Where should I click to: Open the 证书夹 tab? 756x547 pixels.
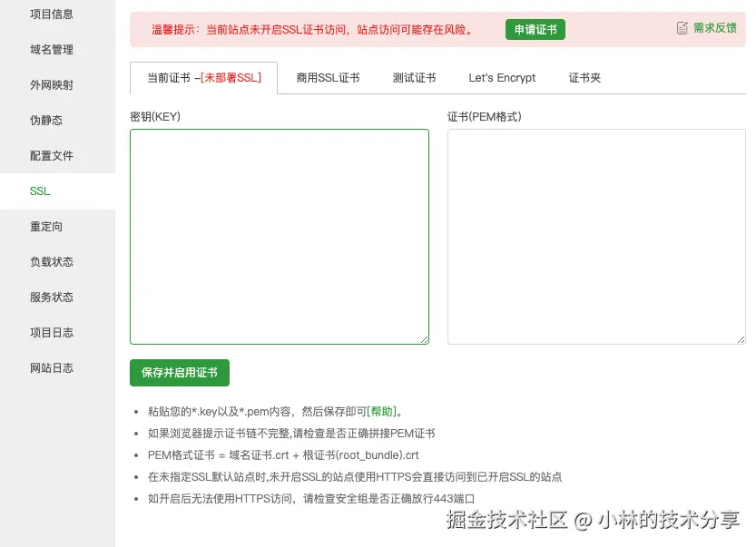tap(584, 78)
